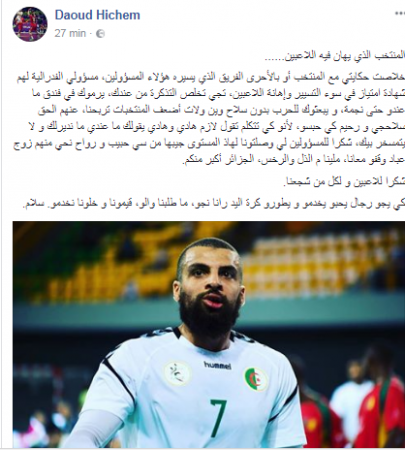Click the final post line ending with سلام
Screen dimensions: 405x450
point(214,204)
